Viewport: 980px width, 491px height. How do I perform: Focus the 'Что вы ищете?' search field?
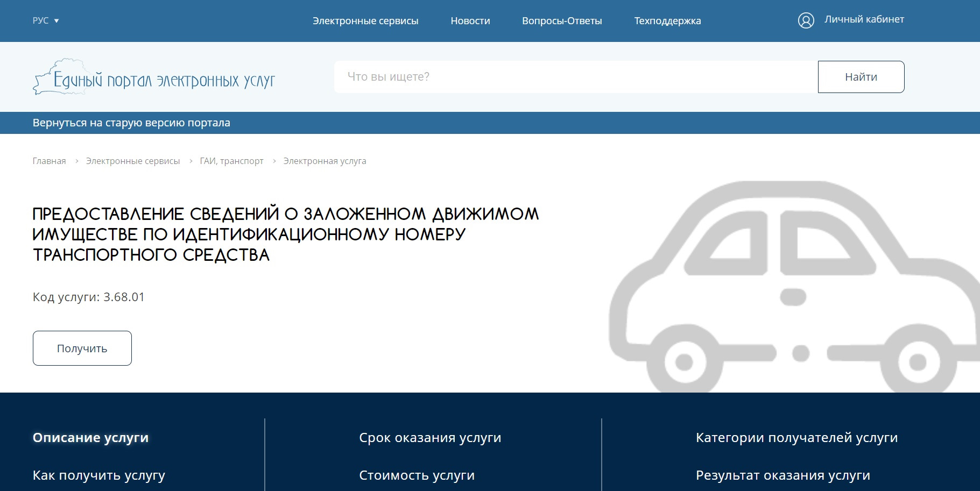pyautogui.click(x=576, y=77)
